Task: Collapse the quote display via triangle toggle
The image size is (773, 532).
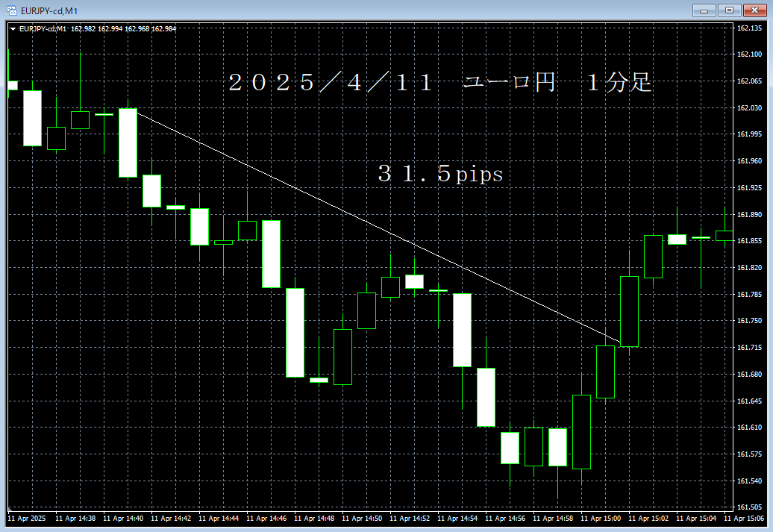Action: pos(10,28)
